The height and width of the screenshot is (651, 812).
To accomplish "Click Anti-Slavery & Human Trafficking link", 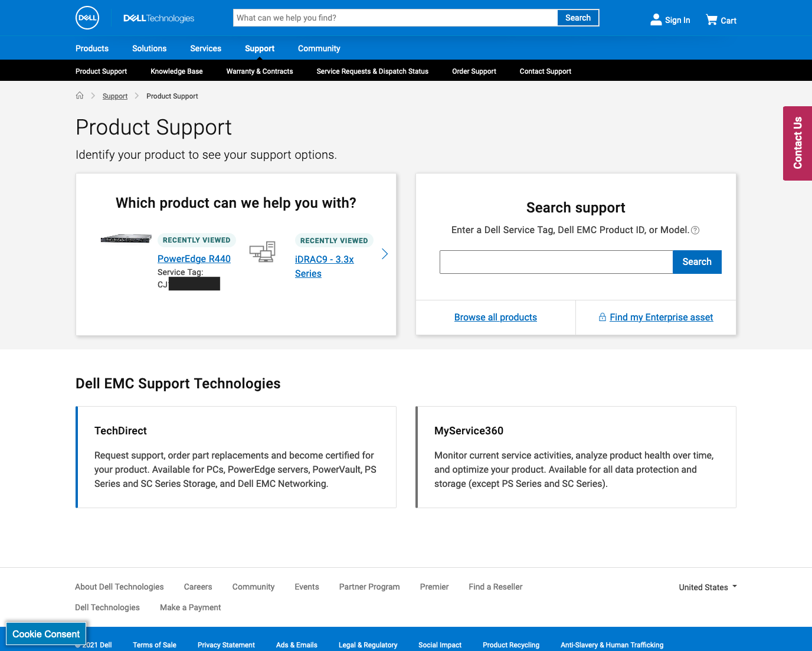I will [612, 645].
